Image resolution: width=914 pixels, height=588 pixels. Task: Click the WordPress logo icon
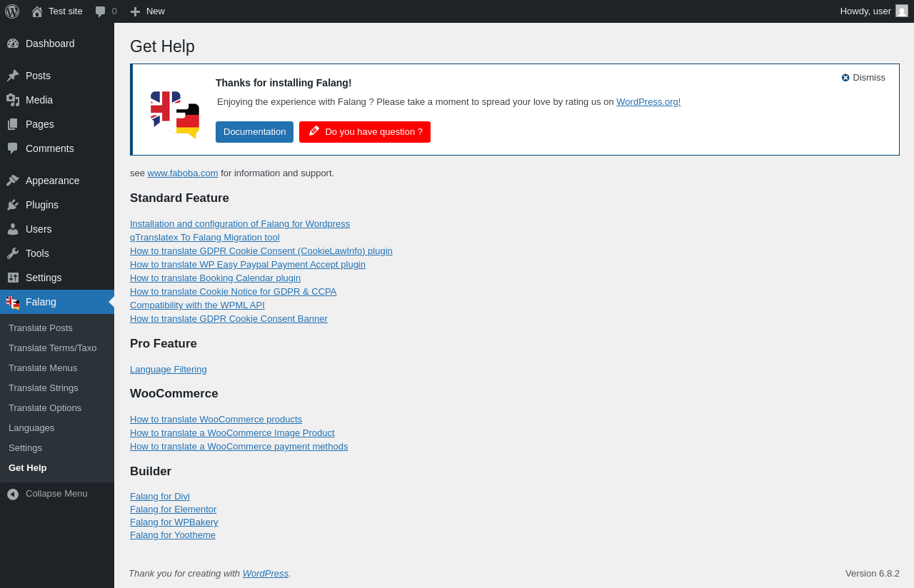[12, 11]
